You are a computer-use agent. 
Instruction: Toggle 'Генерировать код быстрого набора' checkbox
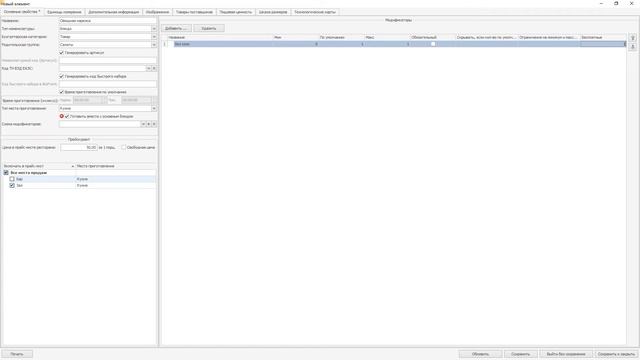pyautogui.click(x=62, y=76)
